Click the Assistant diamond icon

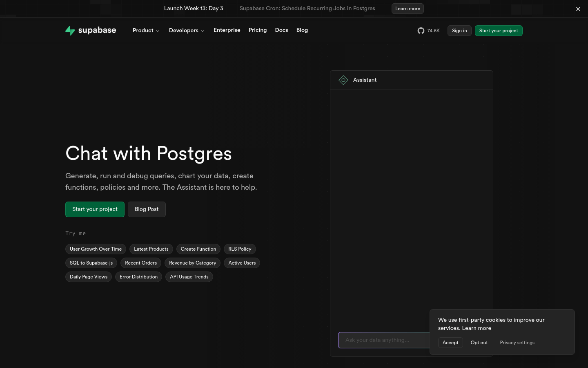click(x=343, y=80)
